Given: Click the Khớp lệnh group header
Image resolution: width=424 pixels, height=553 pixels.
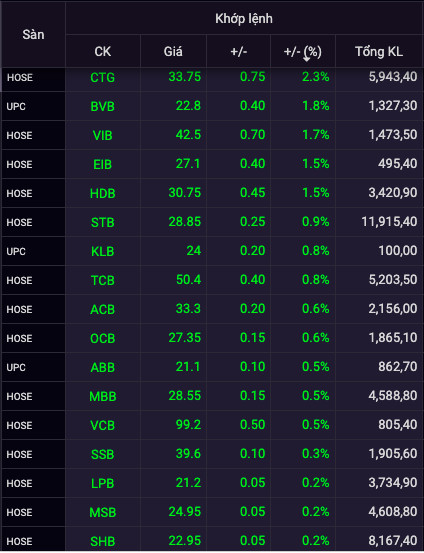Looking at the screenshot, I should [x=244, y=19].
